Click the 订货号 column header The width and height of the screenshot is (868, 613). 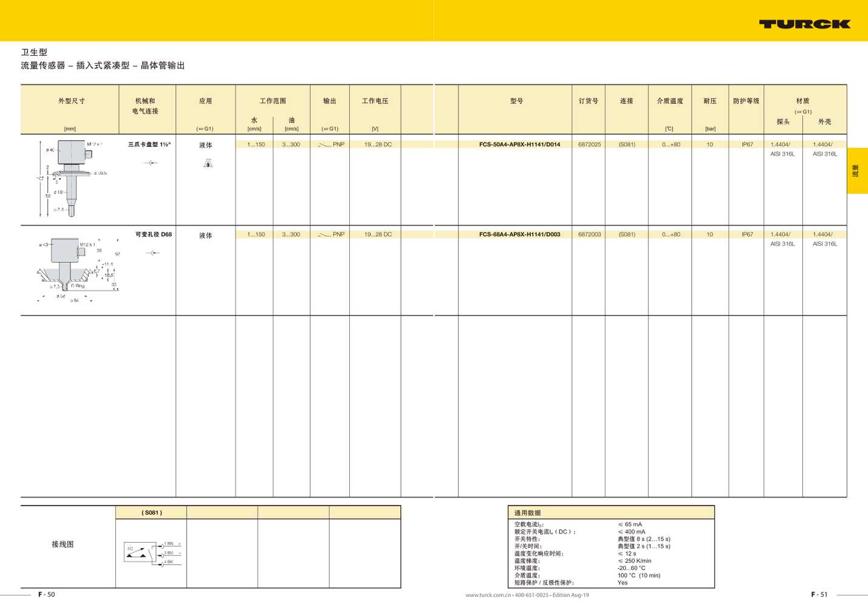tap(589, 101)
